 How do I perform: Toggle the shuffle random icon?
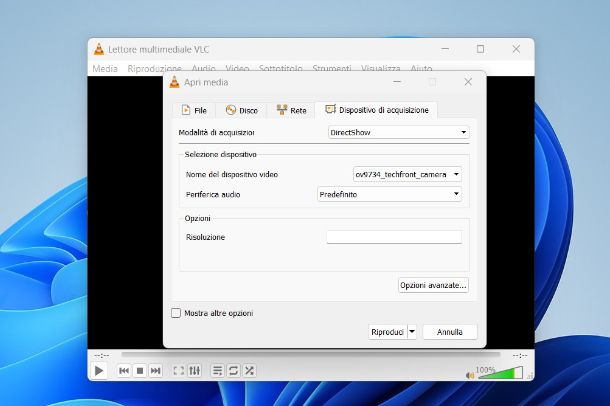(249, 371)
